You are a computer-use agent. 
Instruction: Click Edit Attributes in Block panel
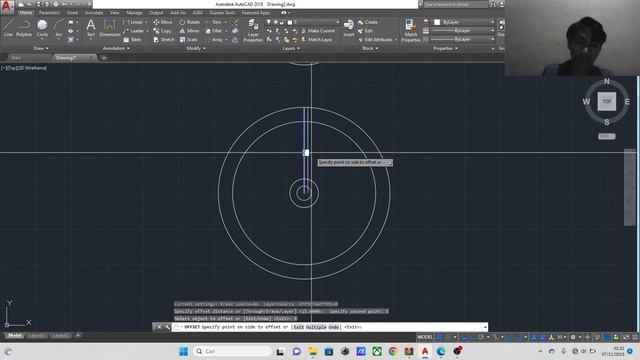[x=378, y=40]
